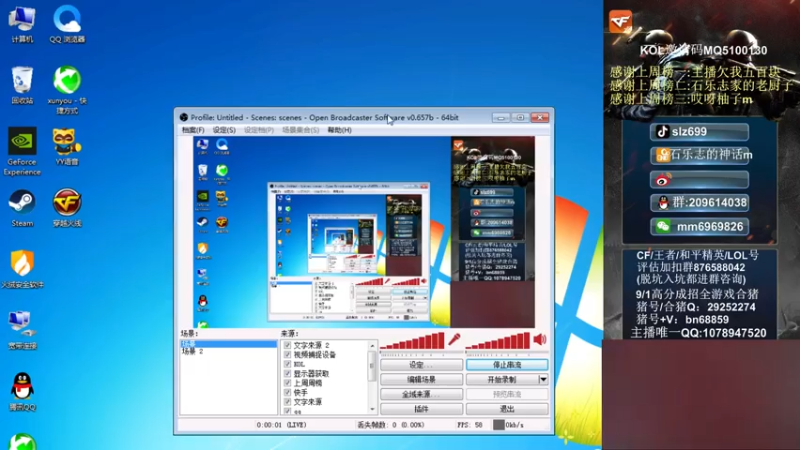Mute desktop audio via speaker icon
The image size is (800, 450).
click(x=540, y=339)
